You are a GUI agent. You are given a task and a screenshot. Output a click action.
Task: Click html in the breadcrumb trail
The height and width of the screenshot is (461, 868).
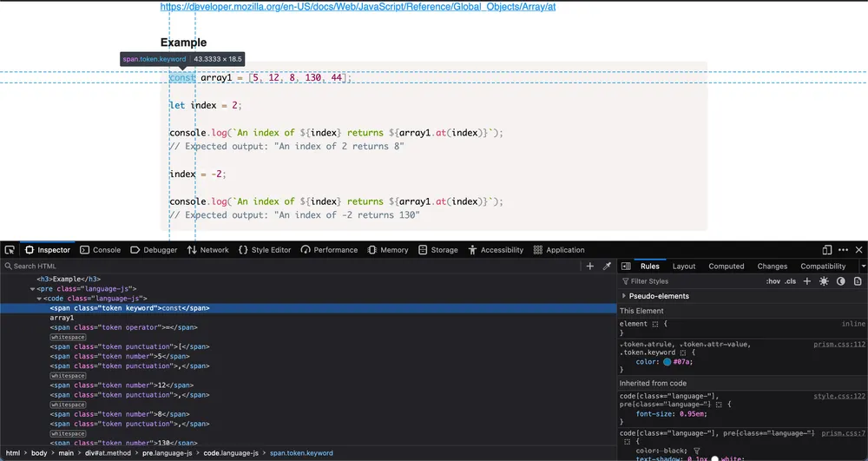[x=13, y=453]
